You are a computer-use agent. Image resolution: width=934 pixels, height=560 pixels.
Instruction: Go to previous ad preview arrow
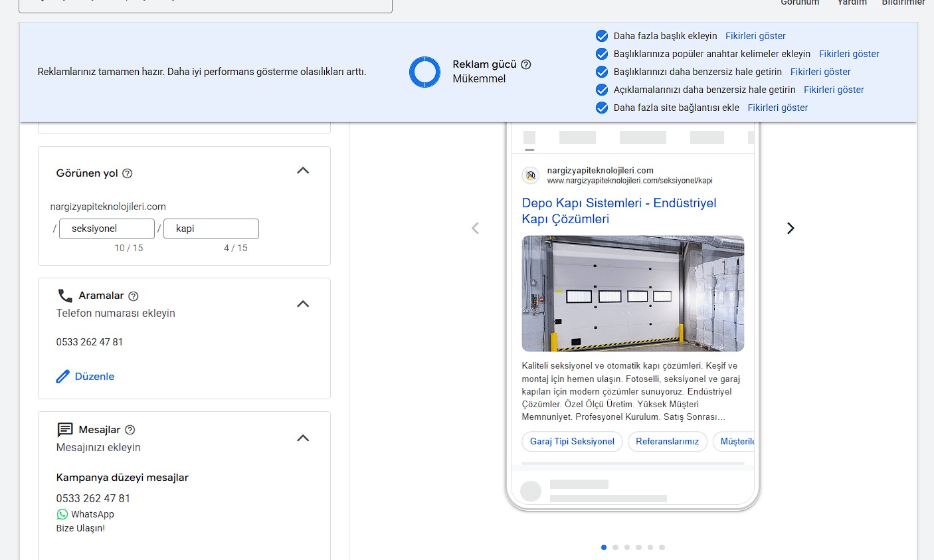click(x=475, y=229)
